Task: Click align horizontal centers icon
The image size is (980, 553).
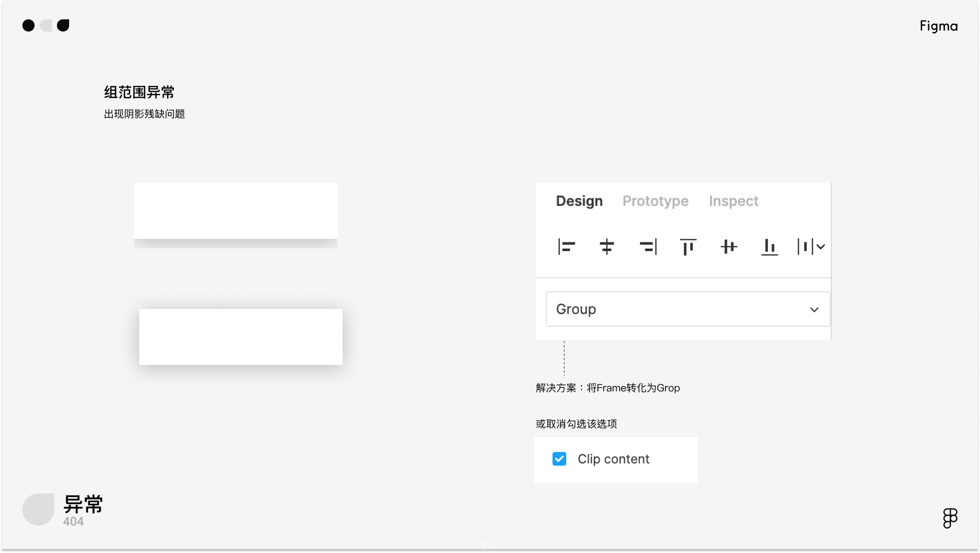Action: [606, 247]
